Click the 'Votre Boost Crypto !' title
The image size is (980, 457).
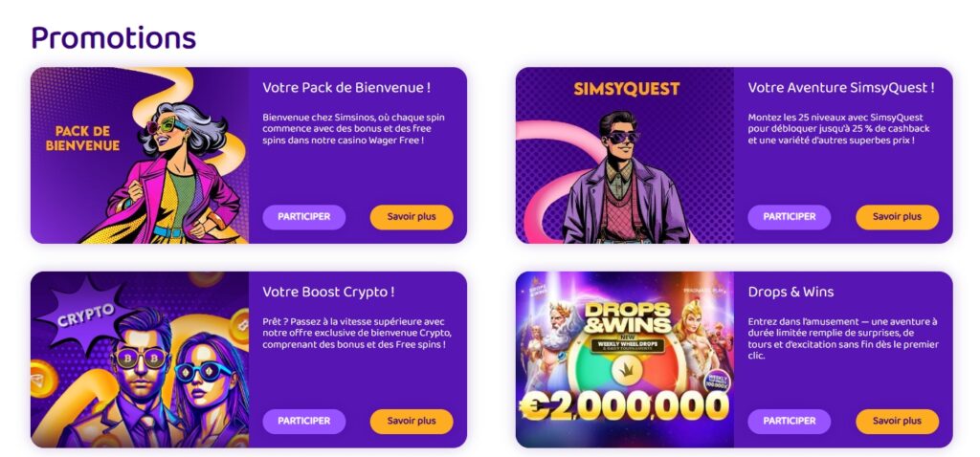point(328,292)
